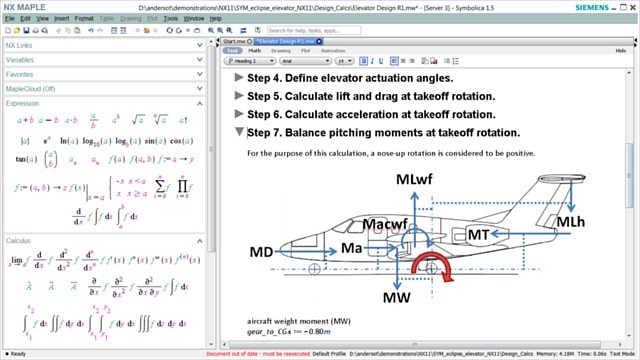This screenshot has height=360, width=640.
Task: Click the Plot context tab
Action: (x=305, y=51)
